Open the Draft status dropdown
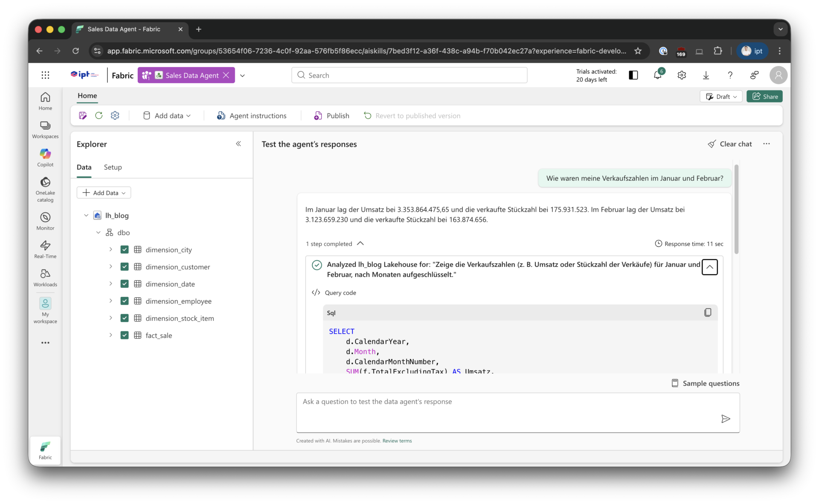The image size is (819, 504). 721,96
